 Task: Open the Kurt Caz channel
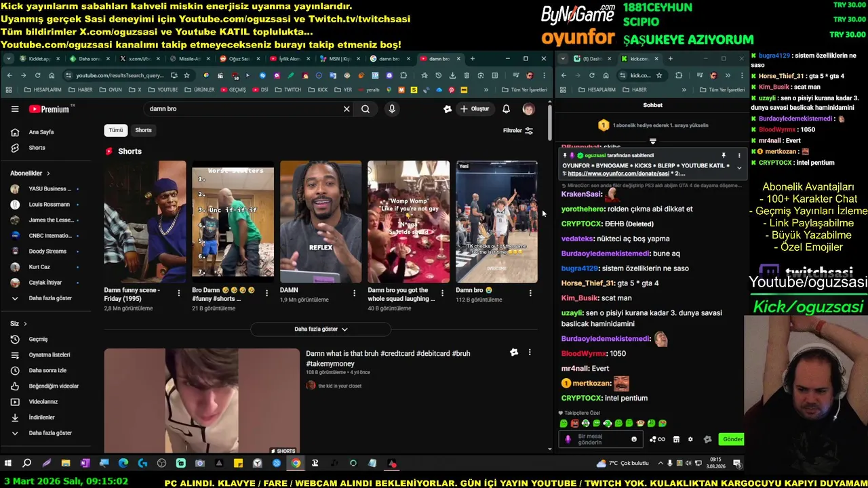coord(39,267)
